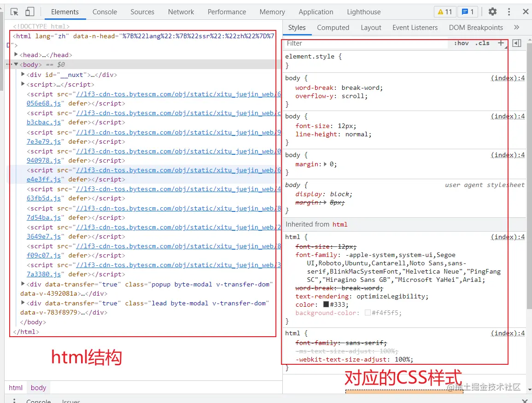Switch to the Computed pane tab
Image resolution: width=532 pixels, height=403 pixels.
click(x=333, y=28)
